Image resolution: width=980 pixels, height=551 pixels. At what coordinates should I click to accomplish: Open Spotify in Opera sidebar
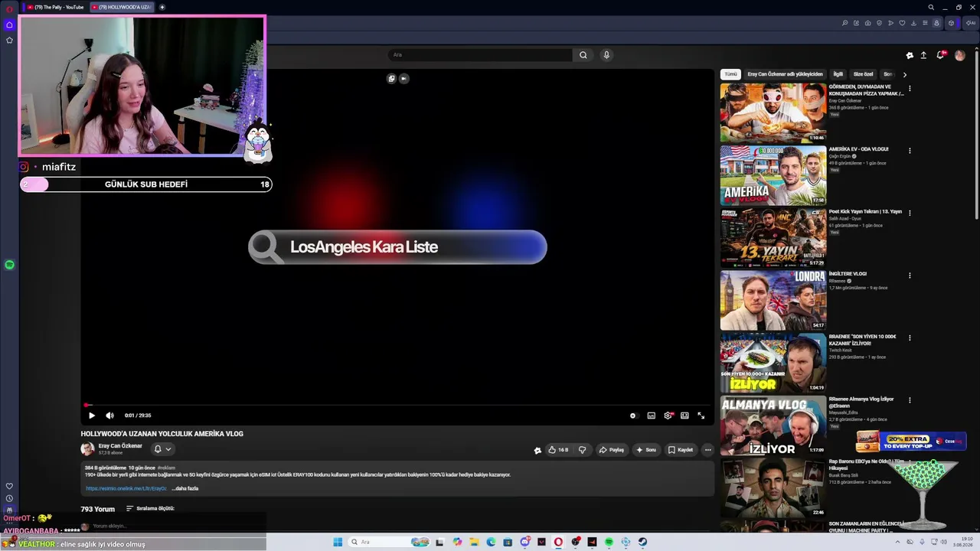coord(9,265)
